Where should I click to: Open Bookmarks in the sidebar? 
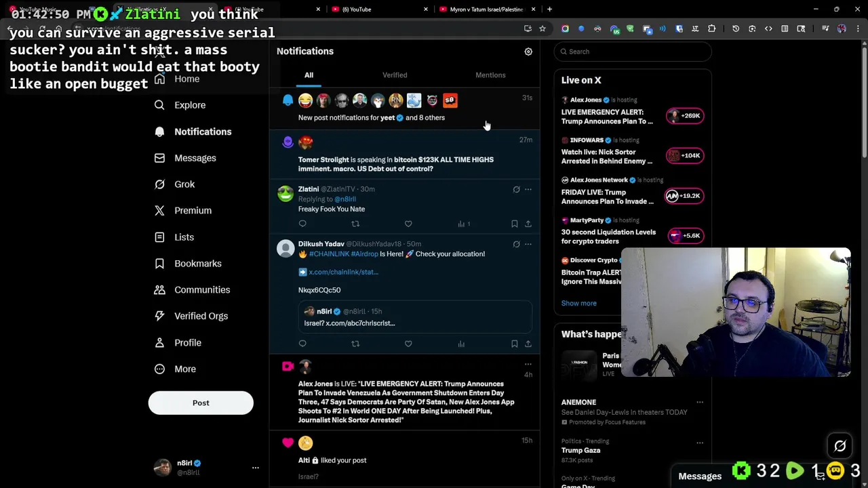188,264
